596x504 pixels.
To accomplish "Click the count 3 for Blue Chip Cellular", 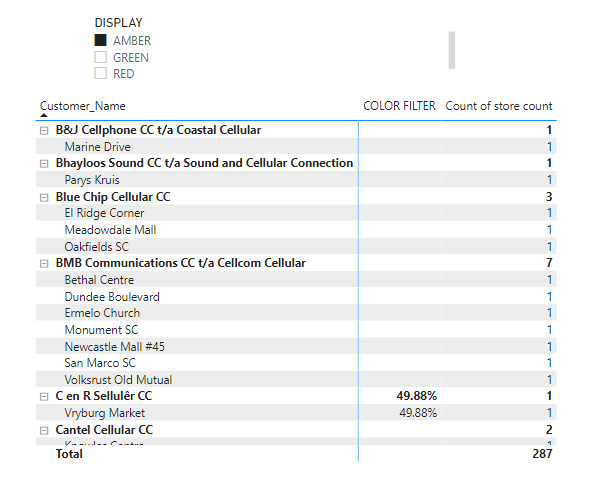I will point(549,197).
